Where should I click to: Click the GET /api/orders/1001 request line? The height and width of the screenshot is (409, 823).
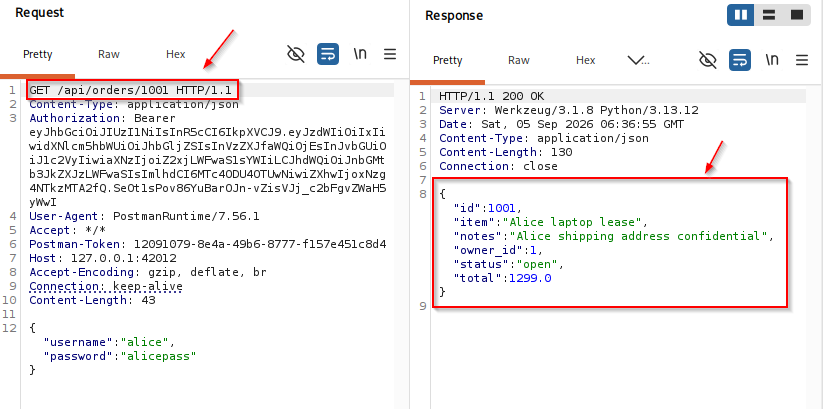pos(131,90)
